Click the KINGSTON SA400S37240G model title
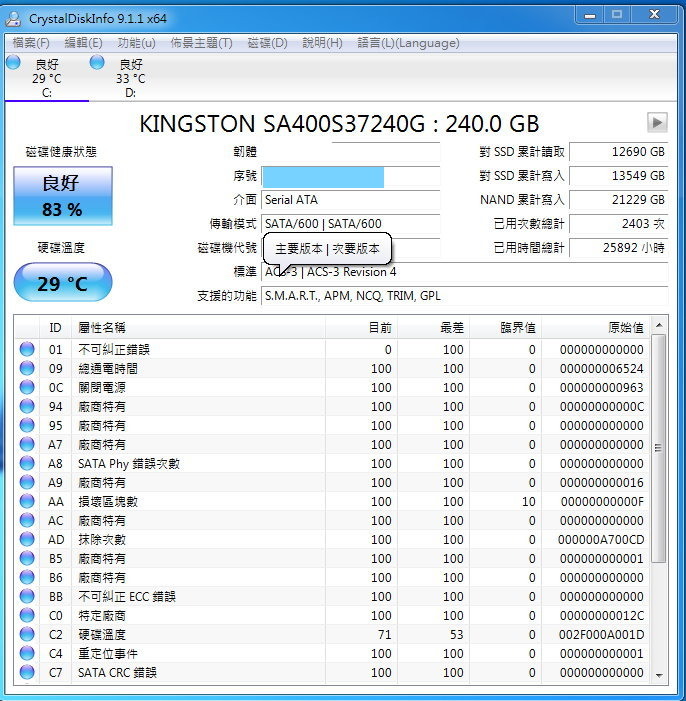686x701 pixels. pos(339,124)
